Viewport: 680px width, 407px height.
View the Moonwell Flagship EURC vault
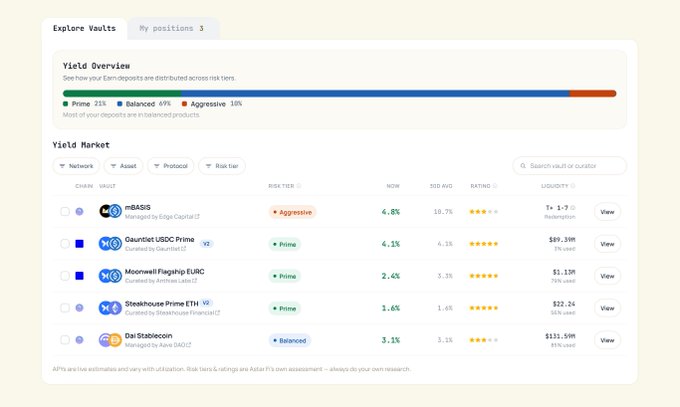point(607,276)
